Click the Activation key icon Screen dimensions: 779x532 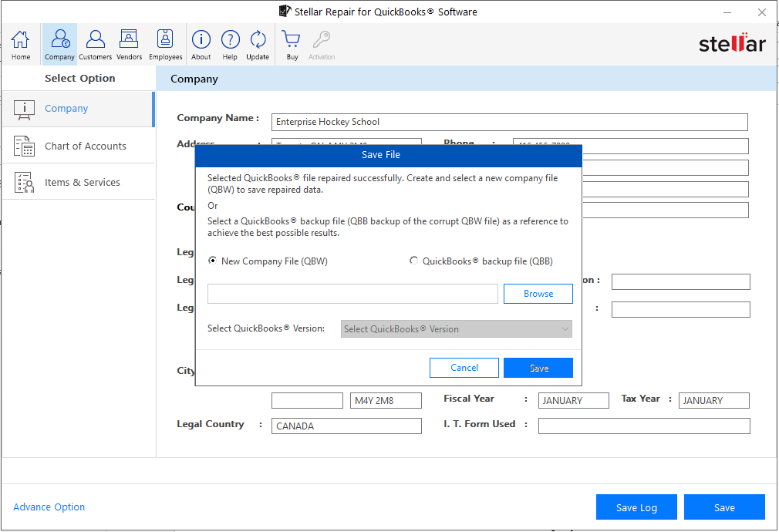(x=322, y=45)
